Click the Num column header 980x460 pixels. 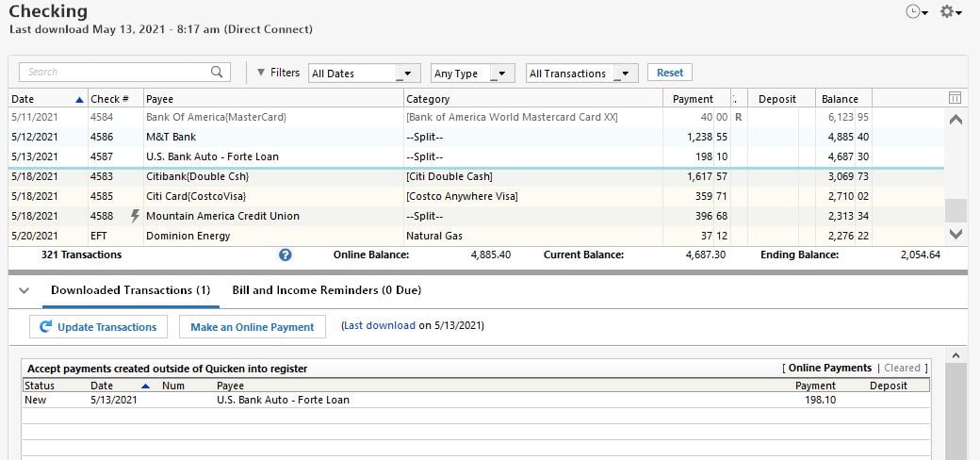point(173,386)
